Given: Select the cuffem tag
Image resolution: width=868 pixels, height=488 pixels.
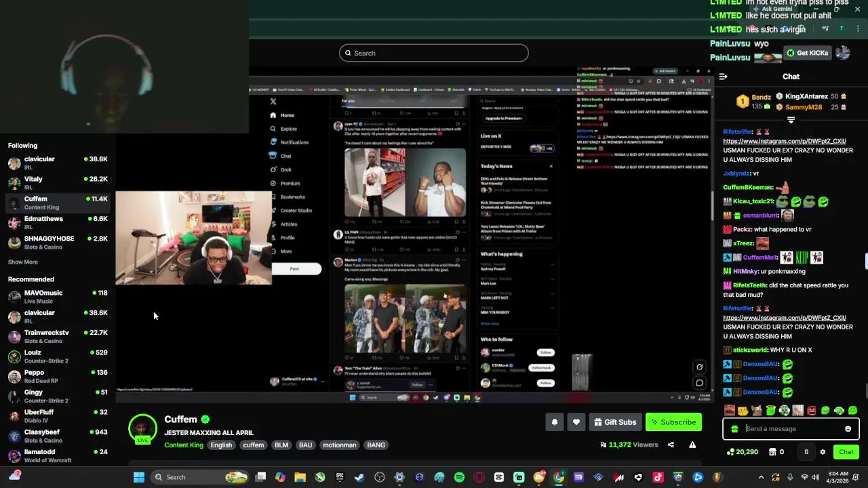Looking at the screenshot, I should click(x=254, y=445).
